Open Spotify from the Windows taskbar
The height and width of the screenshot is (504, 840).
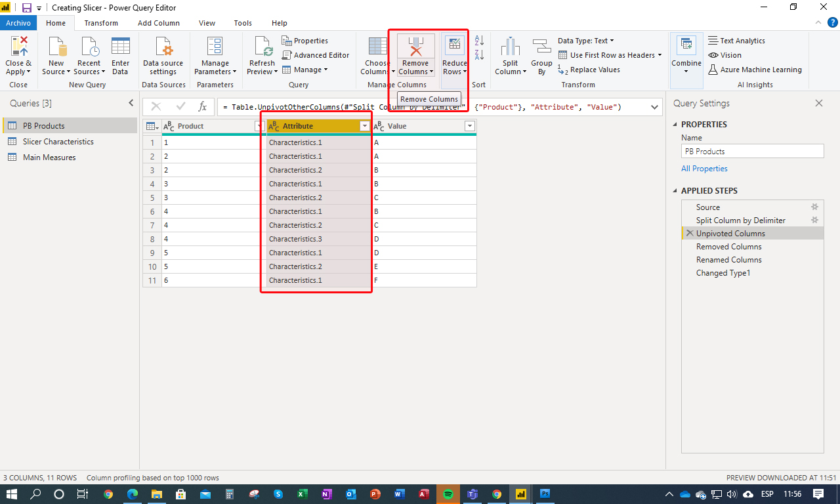tap(448, 494)
